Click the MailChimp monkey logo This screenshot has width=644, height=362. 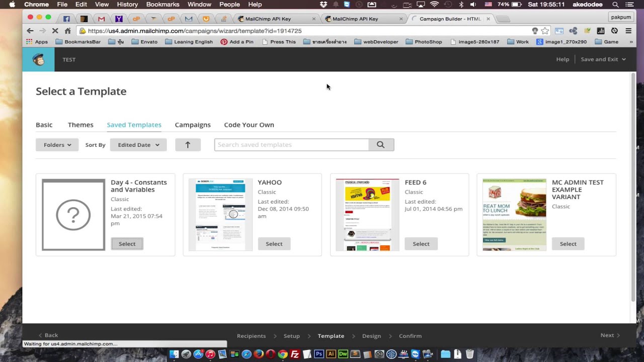click(x=38, y=59)
